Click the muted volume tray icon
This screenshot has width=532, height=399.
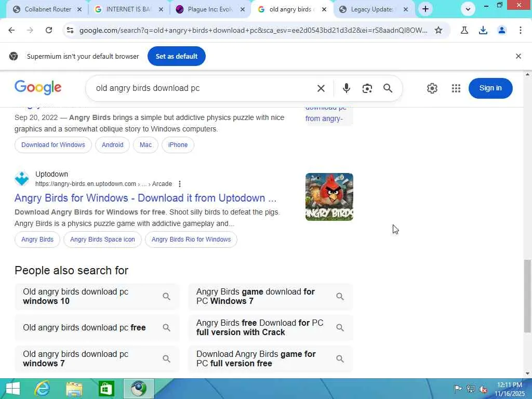pyautogui.click(x=483, y=389)
